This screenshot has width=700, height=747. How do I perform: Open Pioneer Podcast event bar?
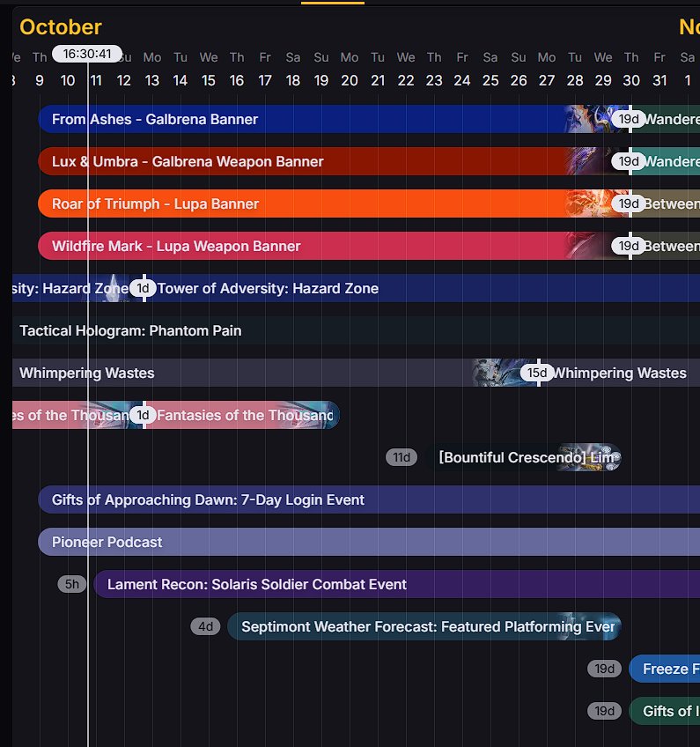point(369,542)
